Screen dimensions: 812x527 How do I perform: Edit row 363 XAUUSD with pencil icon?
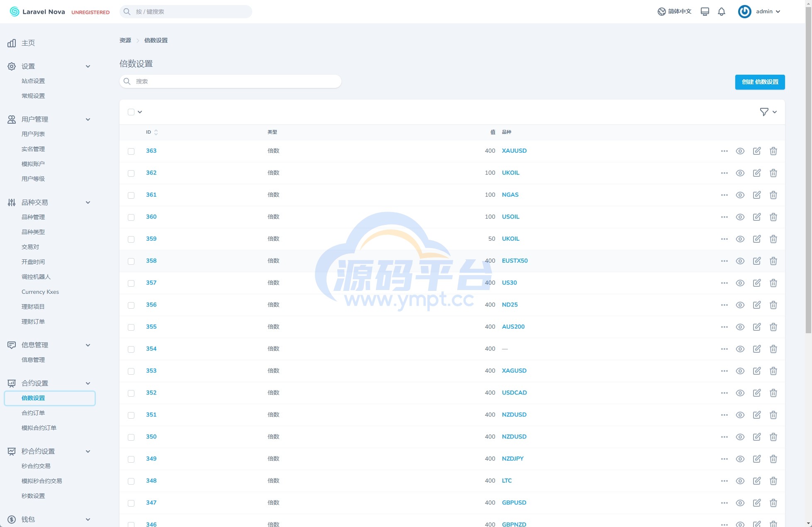pos(757,151)
